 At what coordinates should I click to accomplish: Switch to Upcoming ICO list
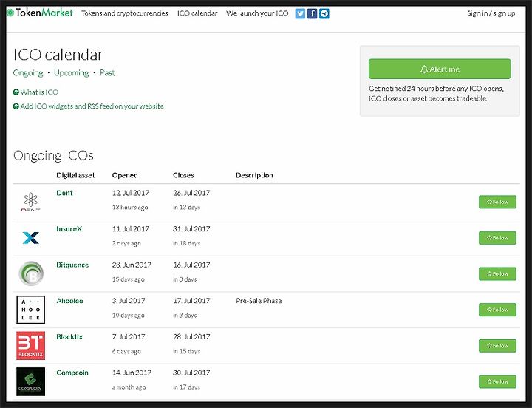coord(71,73)
